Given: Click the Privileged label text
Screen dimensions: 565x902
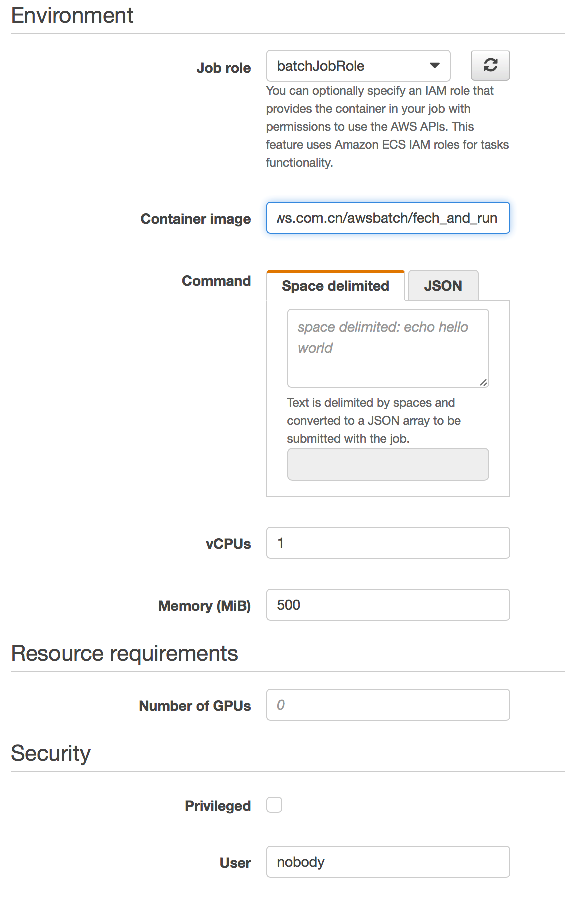Looking at the screenshot, I should coord(217,806).
